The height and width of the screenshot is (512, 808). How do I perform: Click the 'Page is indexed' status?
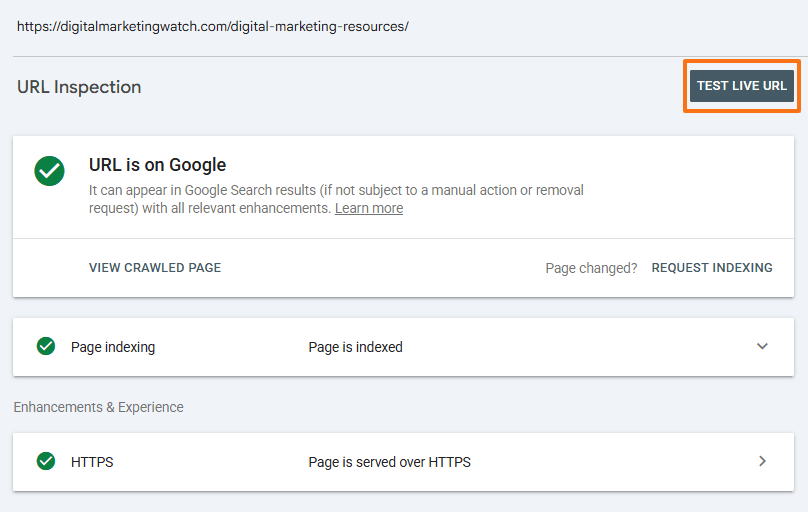coord(356,347)
